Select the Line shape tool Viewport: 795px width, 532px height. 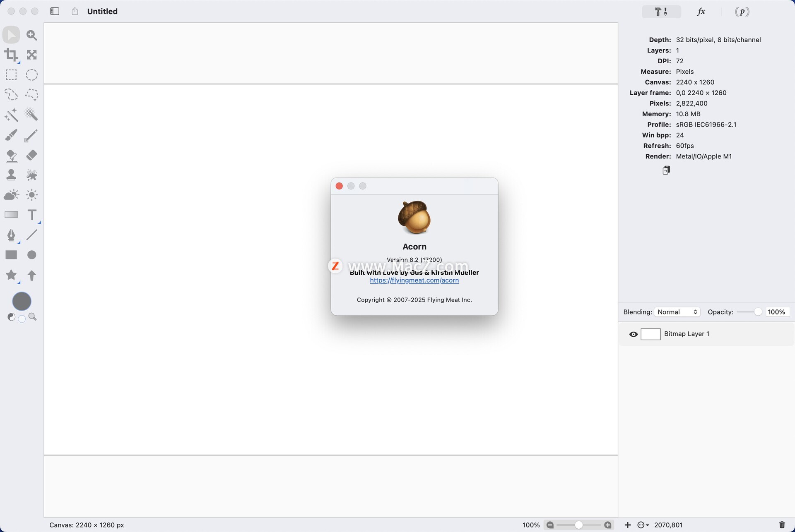point(32,235)
